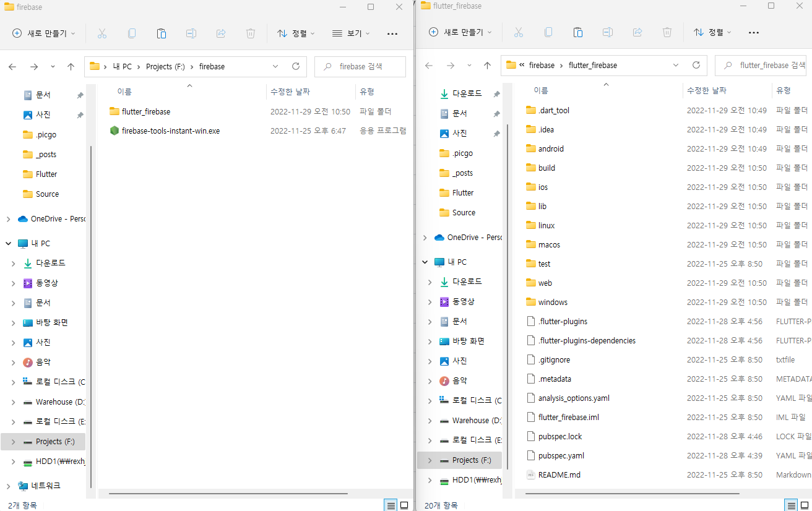The height and width of the screenshot is (511, 812).
Task: Open more options (…) in flutter_firebase window
Action: pos(753,32)
